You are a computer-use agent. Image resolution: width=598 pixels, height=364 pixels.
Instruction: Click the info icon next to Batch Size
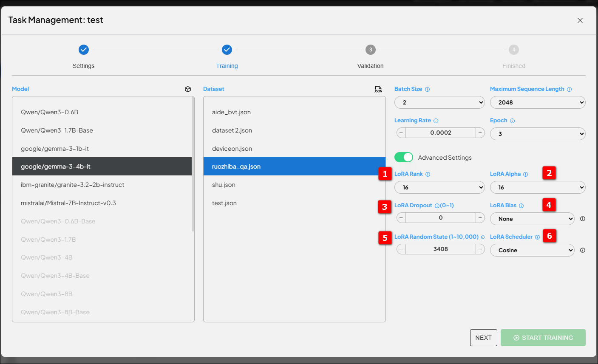point(428,89)
